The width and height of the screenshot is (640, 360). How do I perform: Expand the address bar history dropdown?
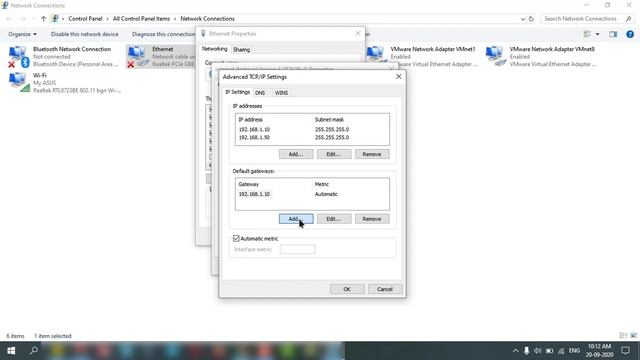click(x=523, y=19)
